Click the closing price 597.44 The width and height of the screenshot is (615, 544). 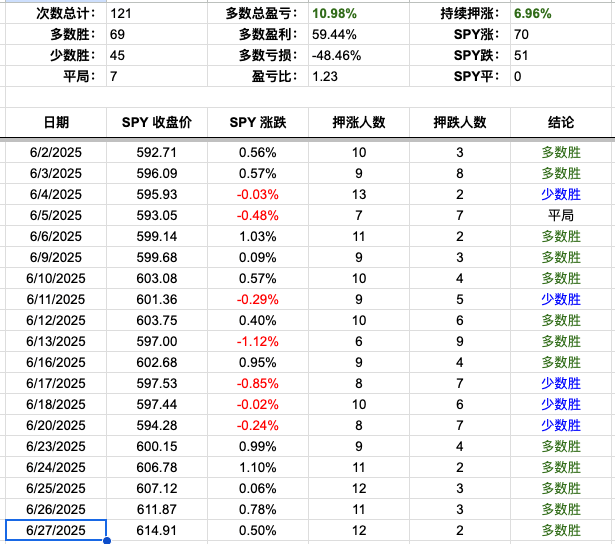(x=157, y=404)
